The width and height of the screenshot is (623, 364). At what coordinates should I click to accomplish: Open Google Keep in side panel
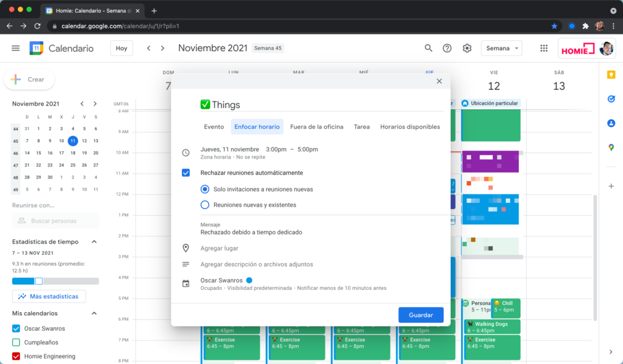click(x=611, y=75)
